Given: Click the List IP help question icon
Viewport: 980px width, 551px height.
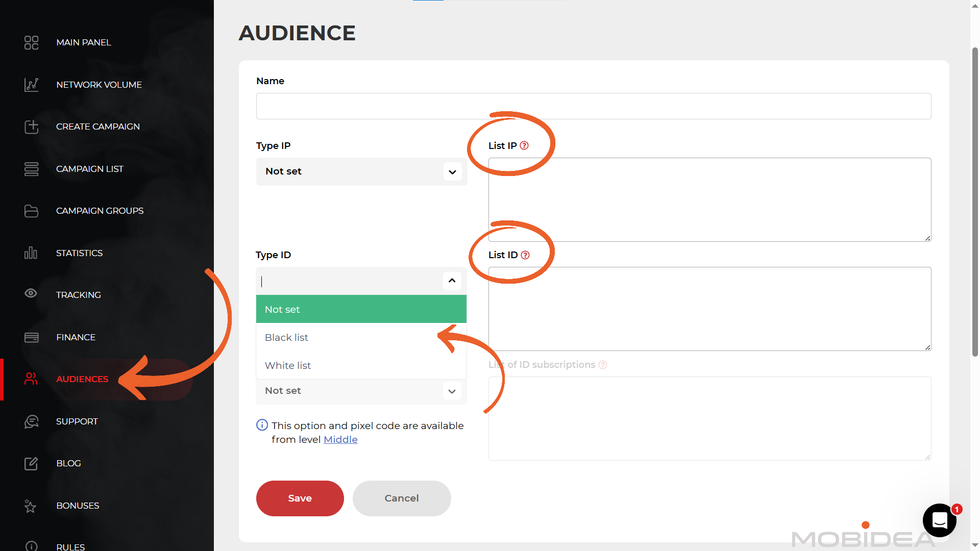Looking at the screenshot, I should pos(524,145).
